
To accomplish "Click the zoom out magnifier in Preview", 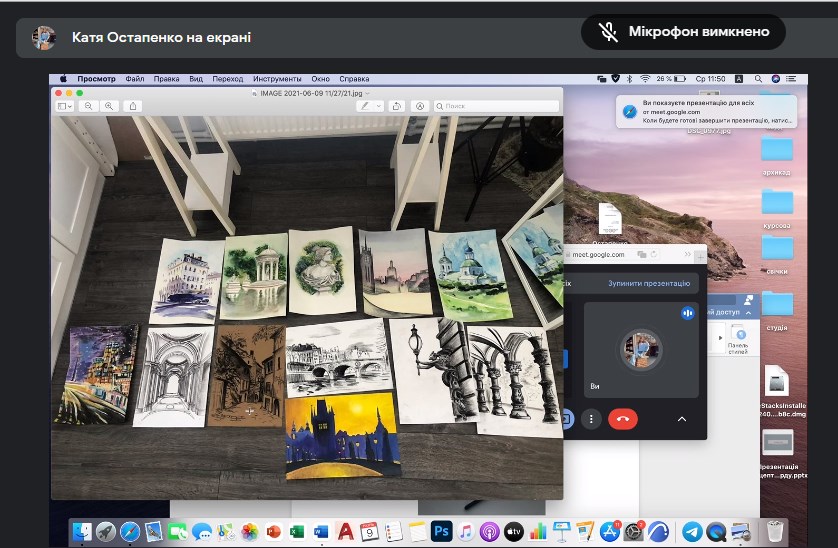I will [89, 105].
